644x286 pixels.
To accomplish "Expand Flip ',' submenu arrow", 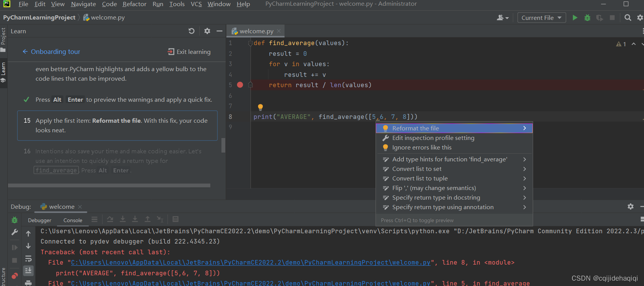I will [x=525, y=188].
